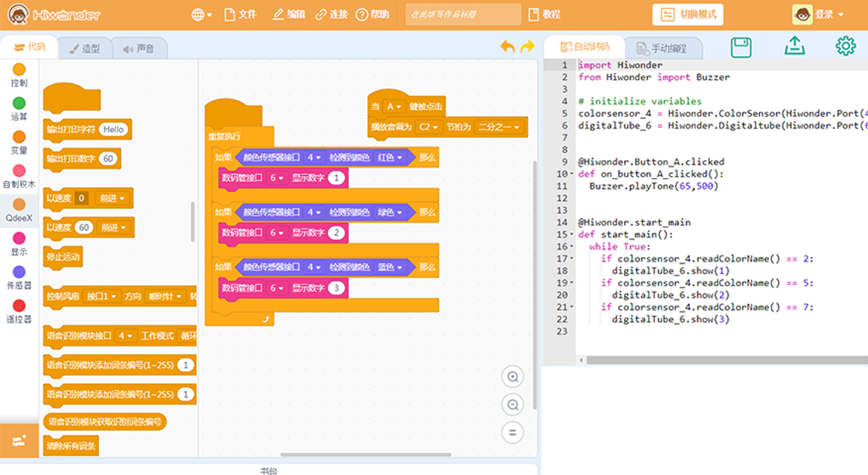The width and height of the screenshot is (868, 475).
Task: Open settings gear icon
Action: (x=845, y=46)
